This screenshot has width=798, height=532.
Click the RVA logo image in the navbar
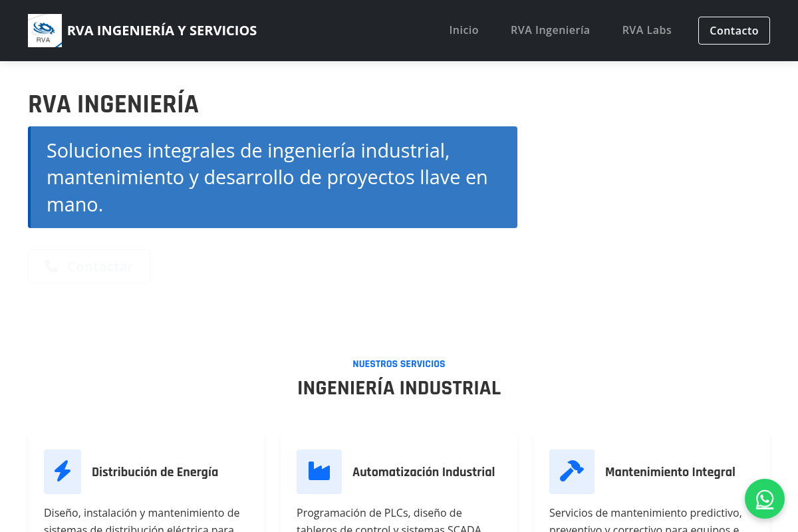click(45, 31)
